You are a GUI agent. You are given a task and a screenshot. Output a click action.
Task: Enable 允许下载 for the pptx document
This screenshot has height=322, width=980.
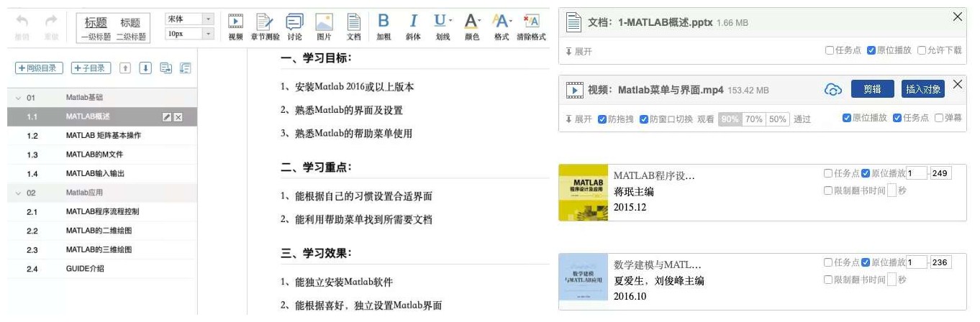coord(922,51)
